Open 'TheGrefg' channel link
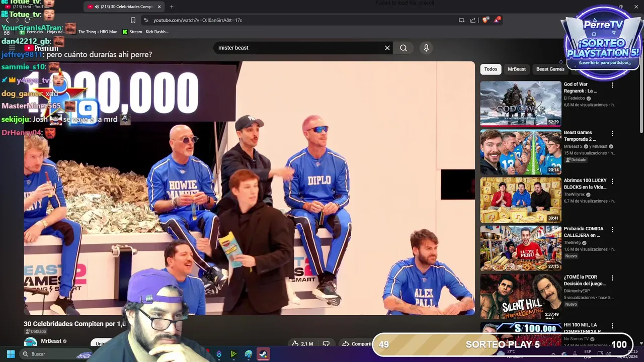The image size is (644, 362). coord(573,243)
